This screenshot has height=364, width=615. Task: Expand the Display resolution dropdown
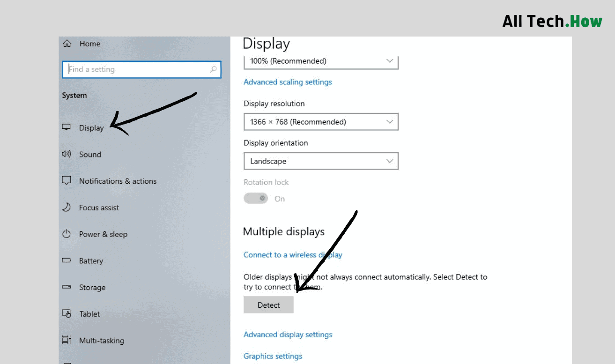[321, 121]
